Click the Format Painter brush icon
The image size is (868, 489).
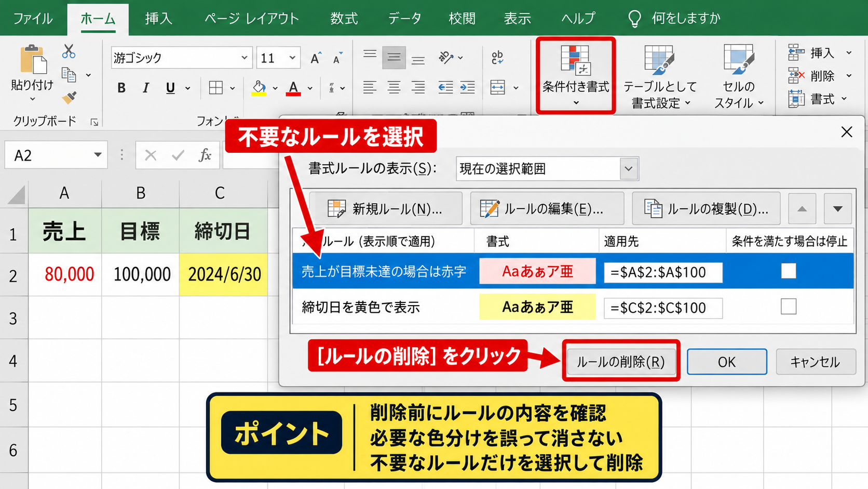pyautogui.click(x=69, y=98)
